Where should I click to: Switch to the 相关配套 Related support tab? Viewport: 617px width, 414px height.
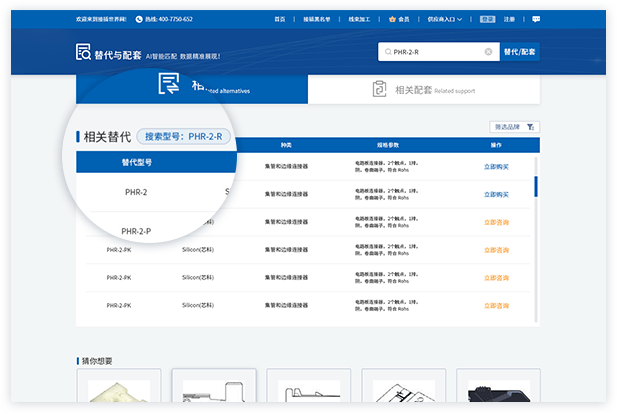[x=424, y=89]
